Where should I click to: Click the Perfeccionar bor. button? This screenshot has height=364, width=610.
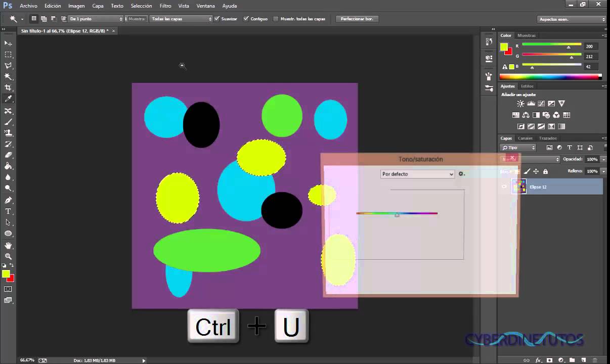pos(357,19)
